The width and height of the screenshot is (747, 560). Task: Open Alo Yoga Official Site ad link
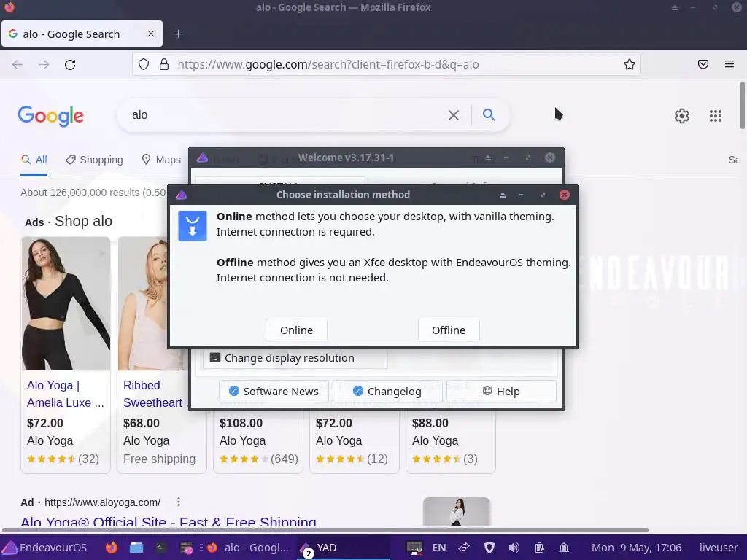(x=169, y=522)
